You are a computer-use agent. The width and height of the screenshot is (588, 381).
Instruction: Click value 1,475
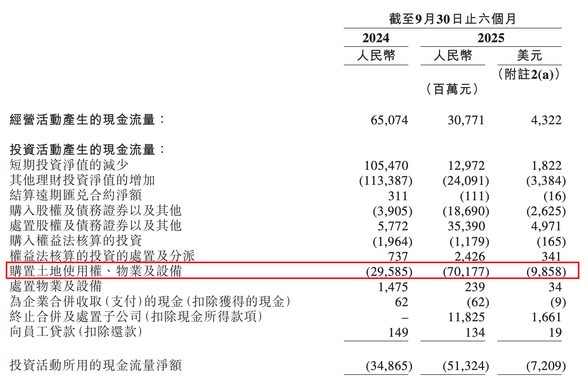[393, 287]
